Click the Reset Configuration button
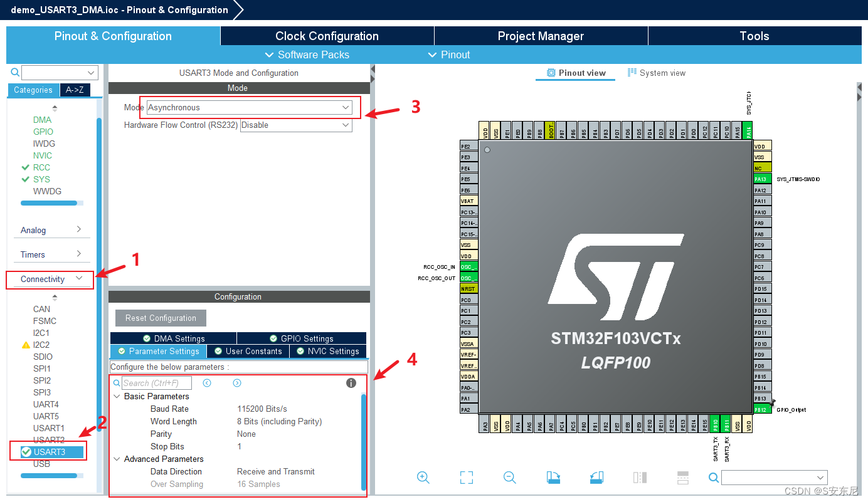The height and width of the screenshot is (502, 868). click(160, 318)
